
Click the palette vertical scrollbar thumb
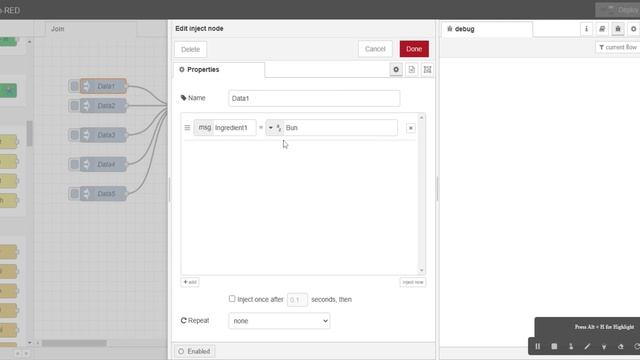29,133
